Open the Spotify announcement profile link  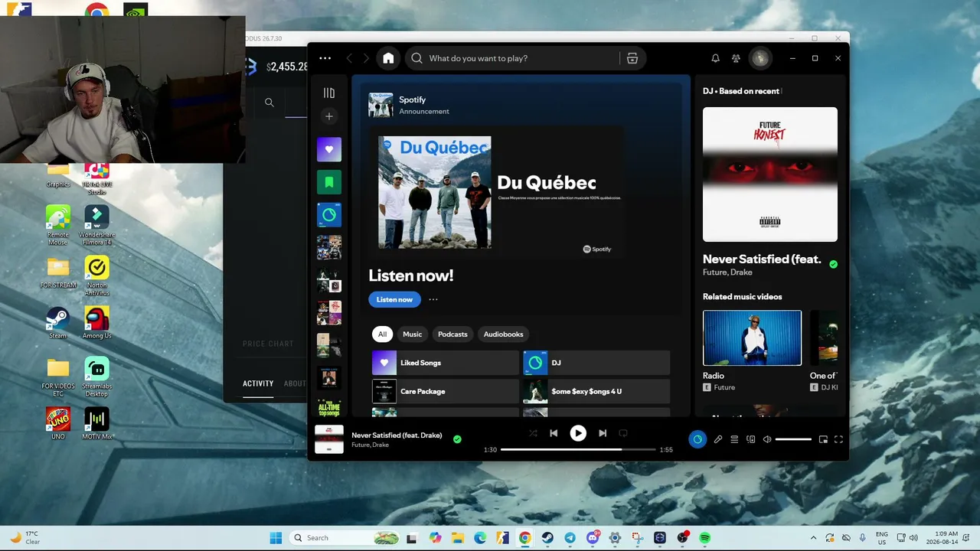412,99
